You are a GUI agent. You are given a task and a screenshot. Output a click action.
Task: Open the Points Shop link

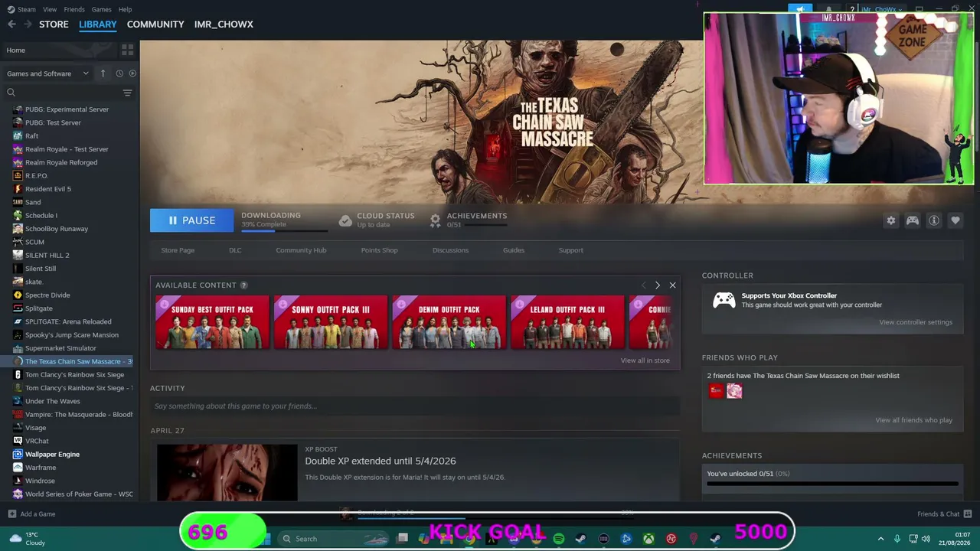pos(379,250)
